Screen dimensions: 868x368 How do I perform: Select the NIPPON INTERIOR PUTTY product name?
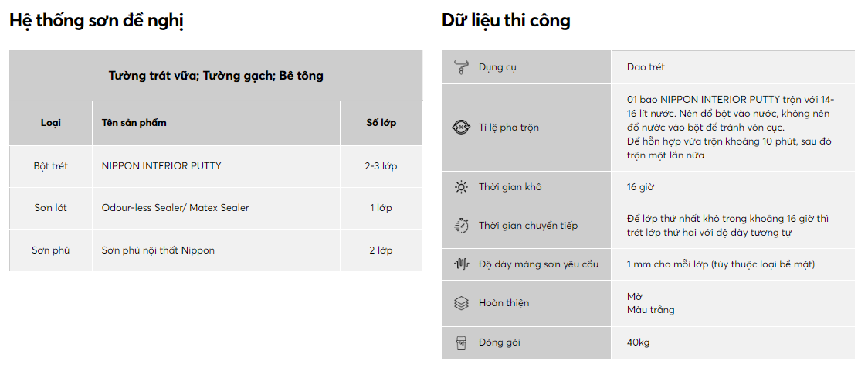[161, 165]
